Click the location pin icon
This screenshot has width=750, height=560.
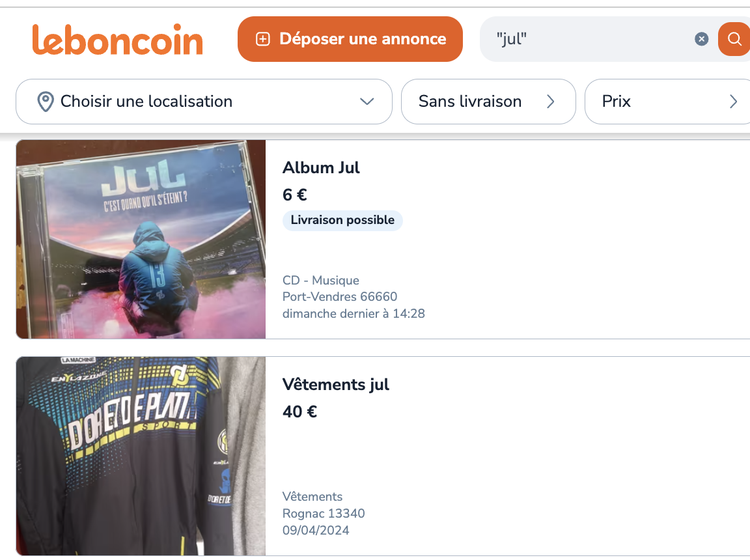click(x=45, y=102)
